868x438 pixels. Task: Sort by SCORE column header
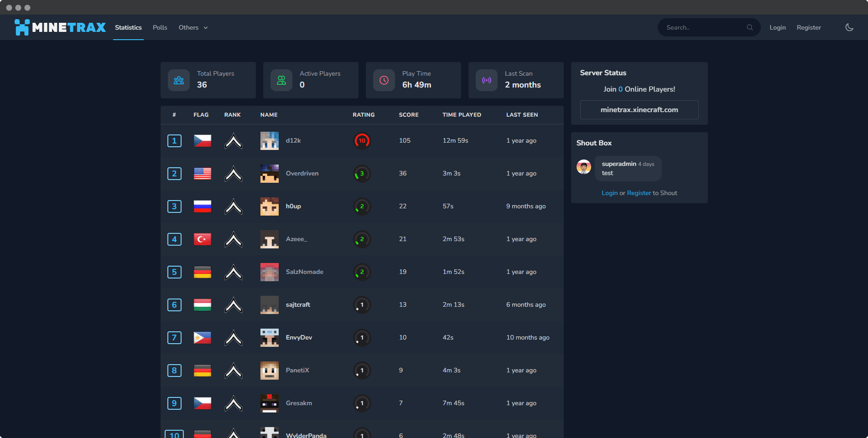pos(409,115)
